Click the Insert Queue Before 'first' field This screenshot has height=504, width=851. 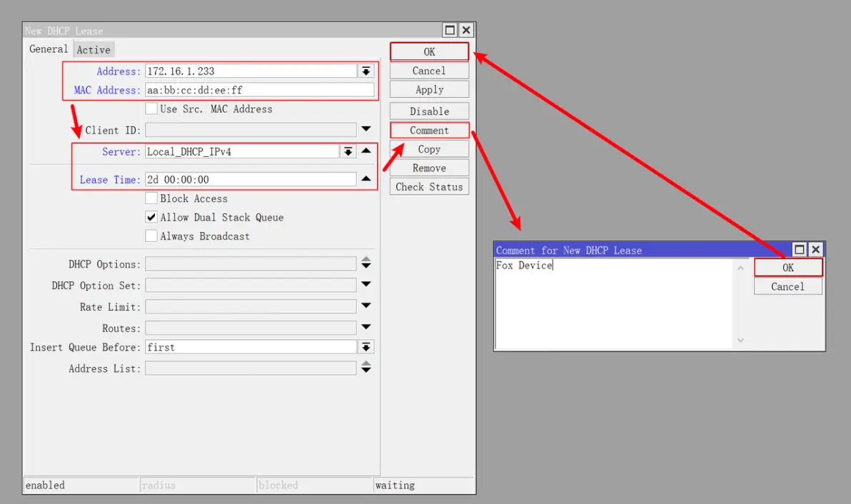click(x=251, y=347)
